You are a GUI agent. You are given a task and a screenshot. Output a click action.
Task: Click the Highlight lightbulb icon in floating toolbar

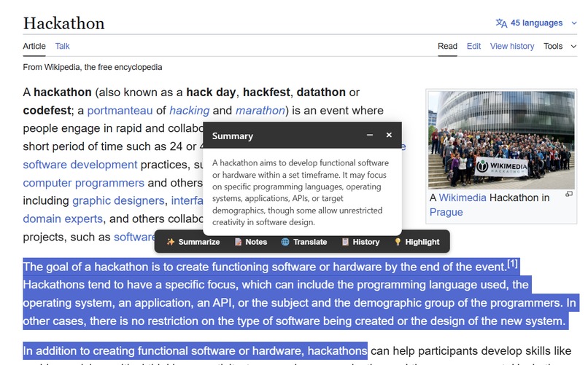(x=398, y=242)
